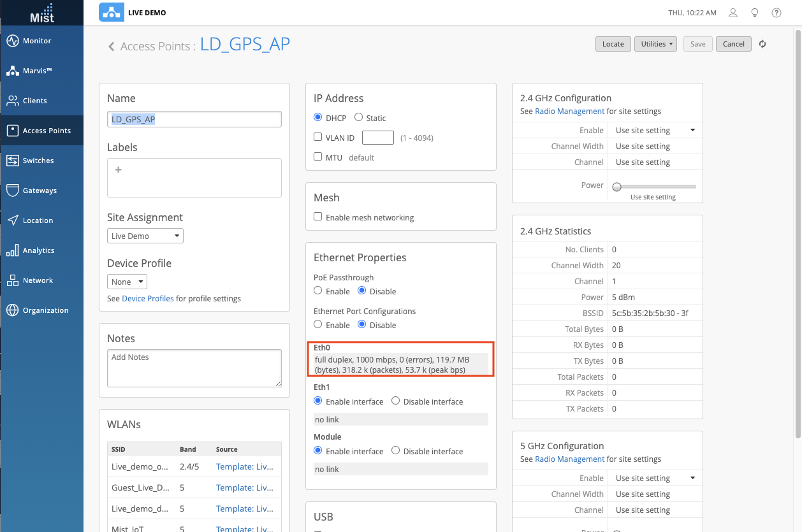
Task: Click the user account icon
Action: click(733, 13)
